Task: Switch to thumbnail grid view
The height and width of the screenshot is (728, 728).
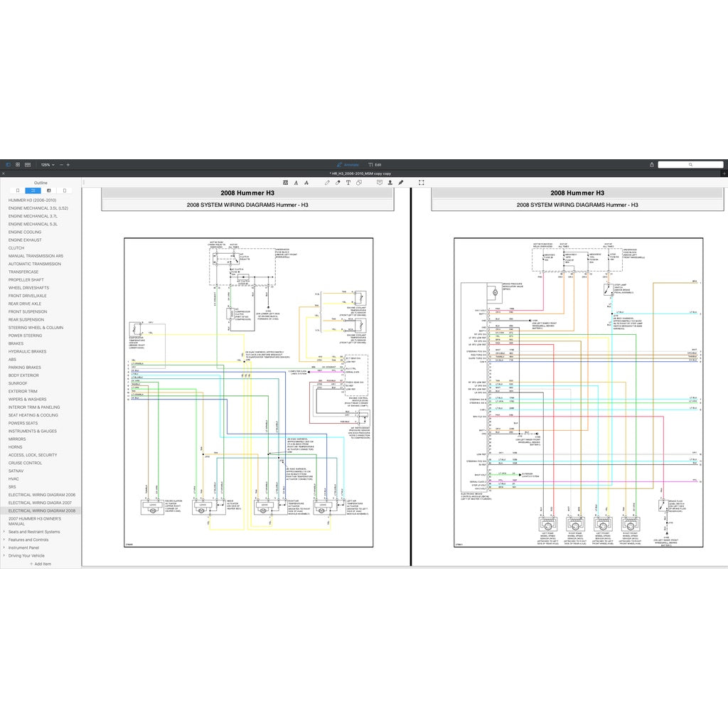Action: pos(18,164)
